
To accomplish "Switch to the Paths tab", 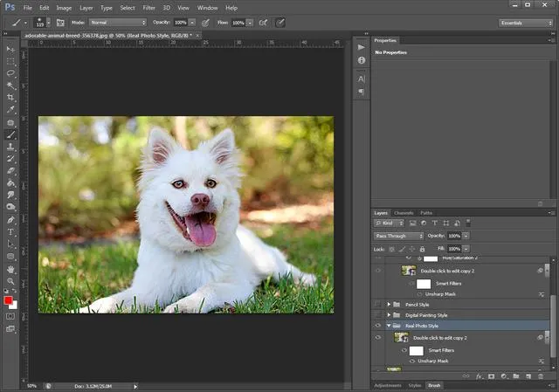I will pyautogui.click(x=426, y=213).
